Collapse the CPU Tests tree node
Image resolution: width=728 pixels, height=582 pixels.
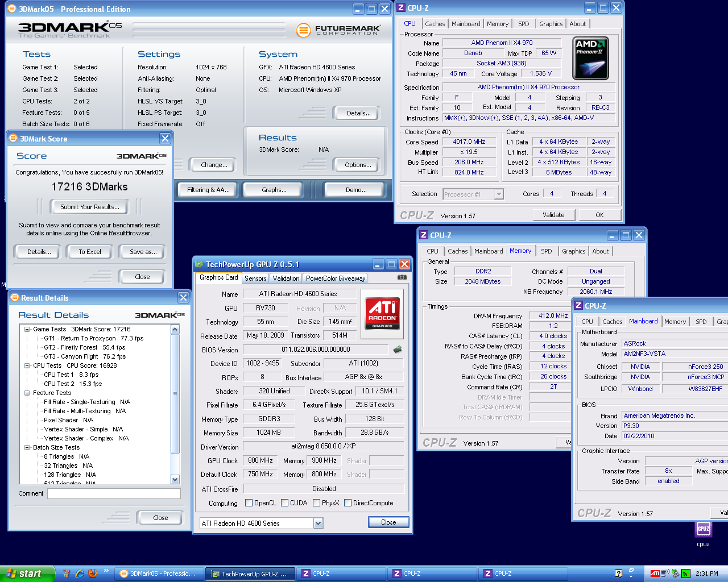pos(27,365)
